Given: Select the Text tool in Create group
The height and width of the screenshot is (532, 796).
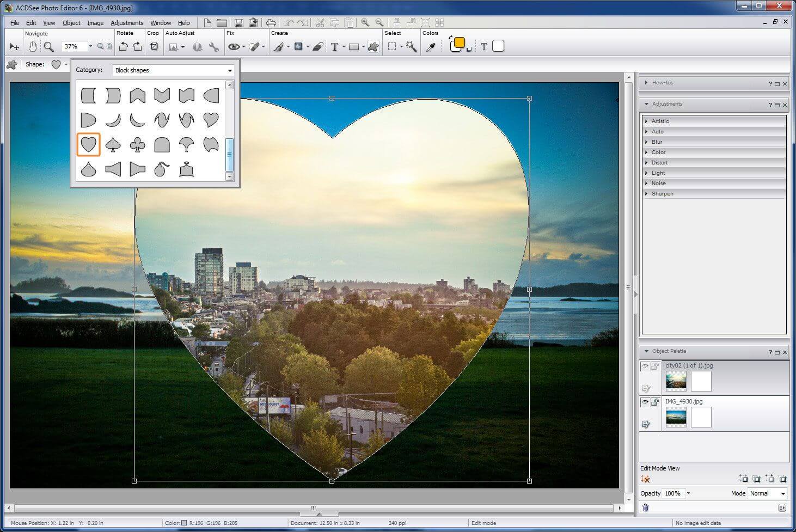Looking at the screenshot, I should click(x=334, y=47).
